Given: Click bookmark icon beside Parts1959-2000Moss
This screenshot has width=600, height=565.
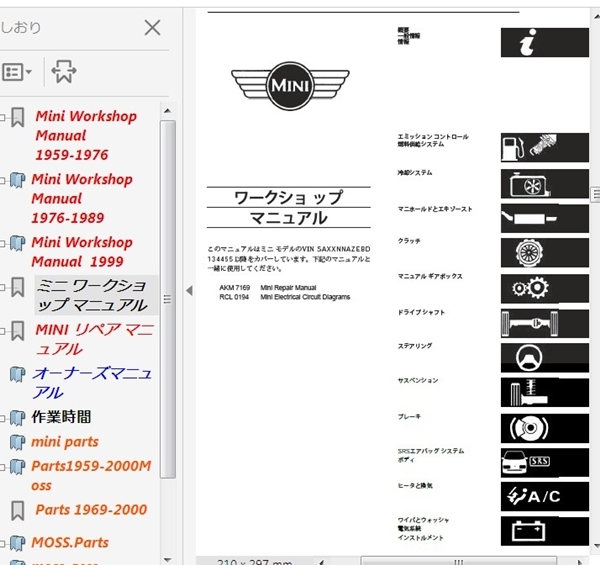Looking at the screenshot, I should pyautogui.click(x=17, y=467).
